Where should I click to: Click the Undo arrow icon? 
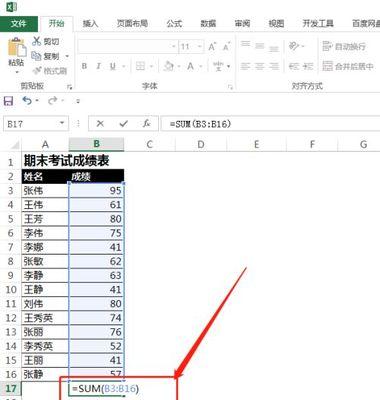click(x=27, y=100)
